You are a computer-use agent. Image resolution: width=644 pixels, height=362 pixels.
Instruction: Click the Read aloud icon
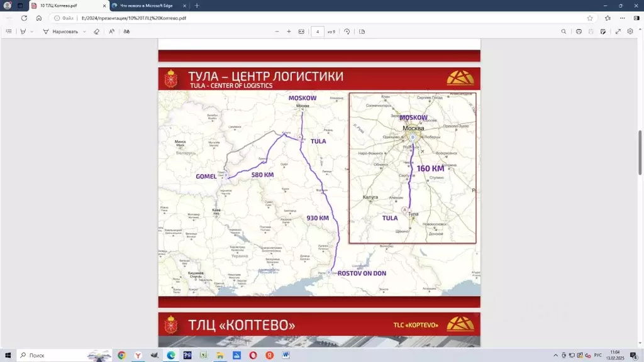[112, 31]
